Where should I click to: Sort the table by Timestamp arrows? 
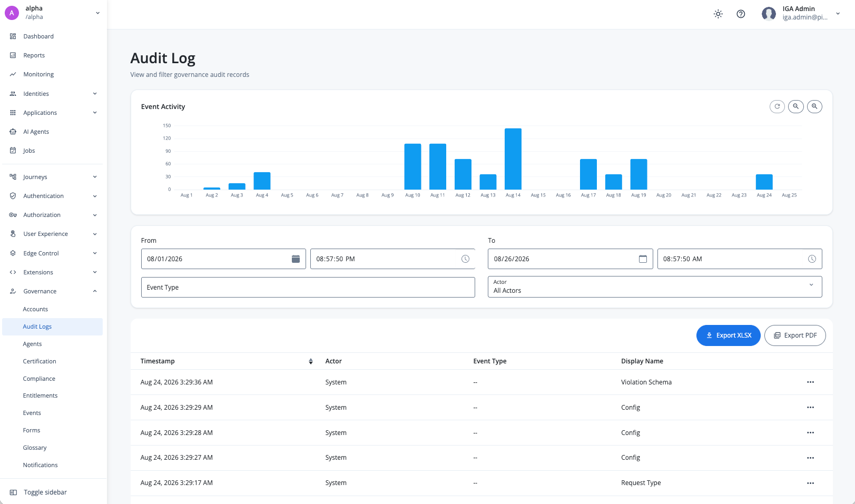(x=311, y=361)
